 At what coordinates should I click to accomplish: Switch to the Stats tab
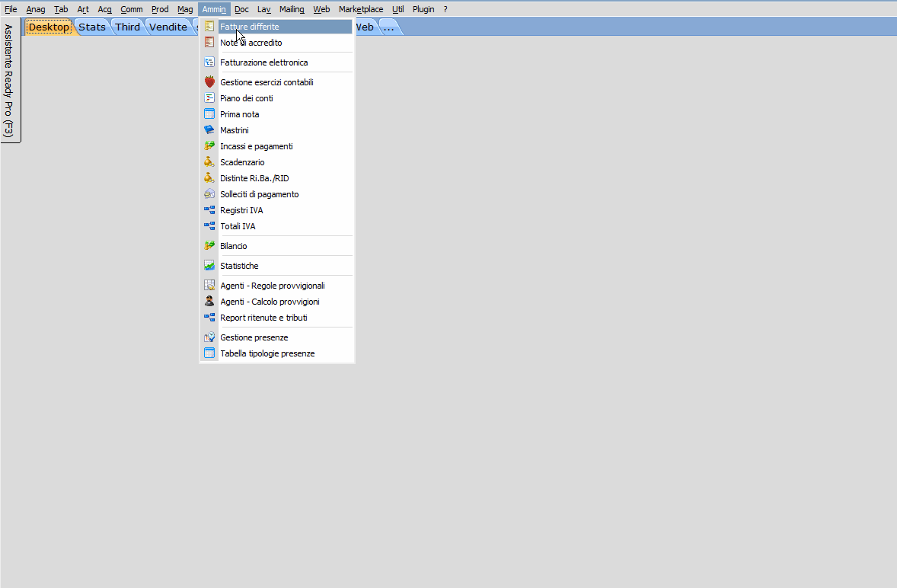click(92, 27)
